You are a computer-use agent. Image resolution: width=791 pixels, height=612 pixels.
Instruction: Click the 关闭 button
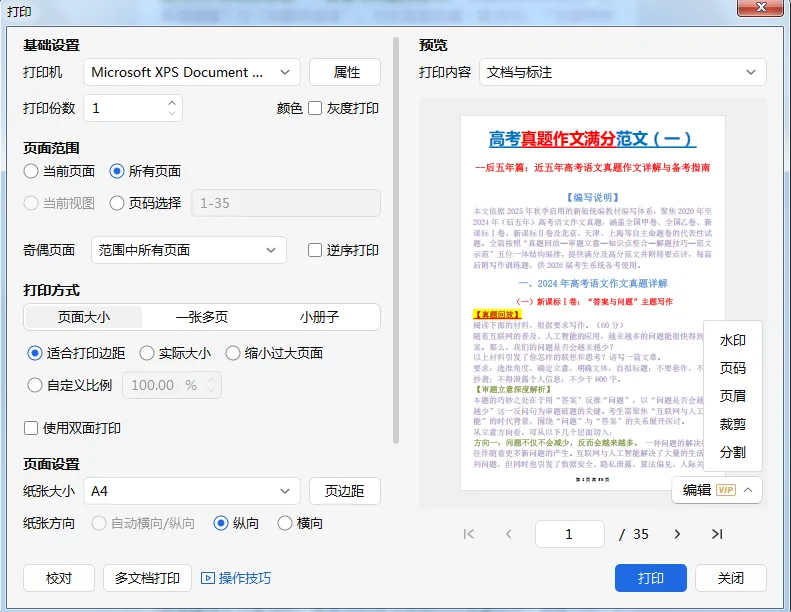731,578
